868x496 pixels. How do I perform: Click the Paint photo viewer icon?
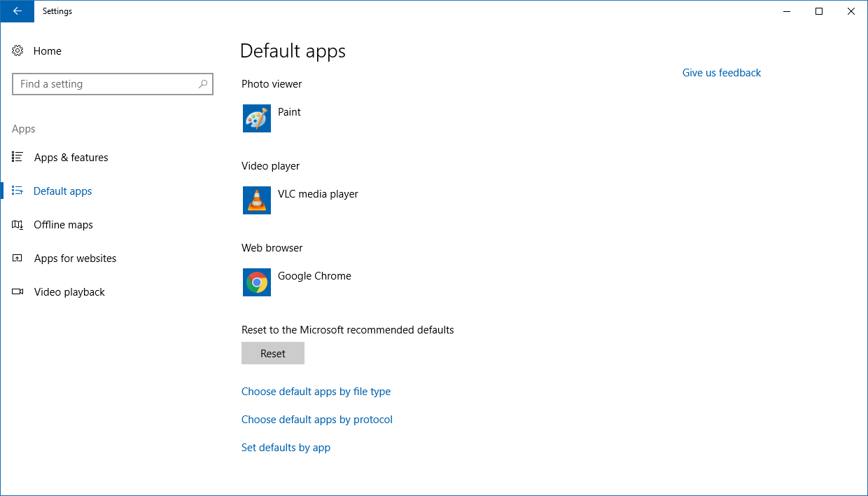[x=256, y=118]
